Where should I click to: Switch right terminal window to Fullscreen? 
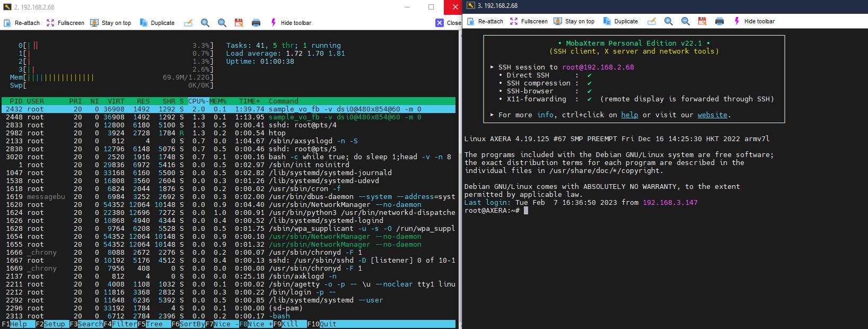(x=529, y=21)
